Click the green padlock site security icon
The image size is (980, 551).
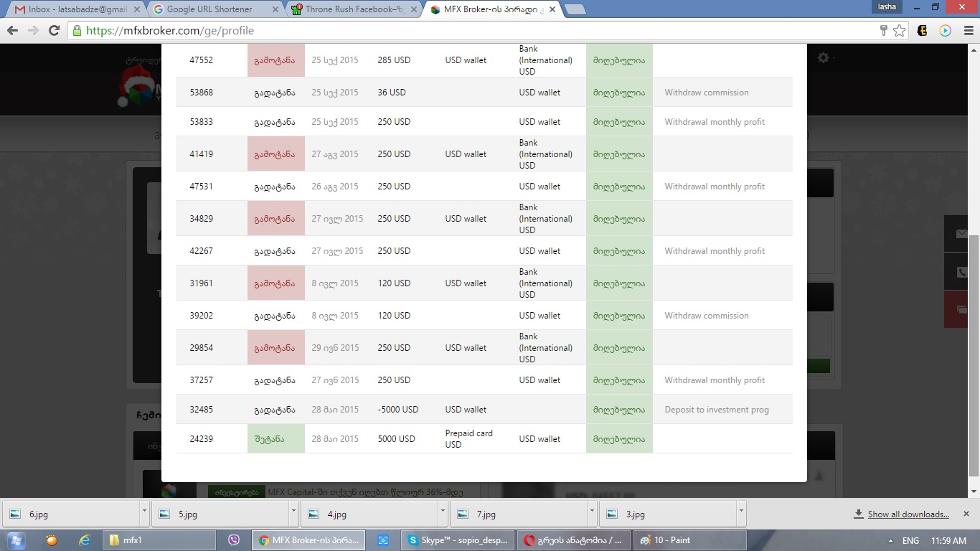(x=77, y=31)
